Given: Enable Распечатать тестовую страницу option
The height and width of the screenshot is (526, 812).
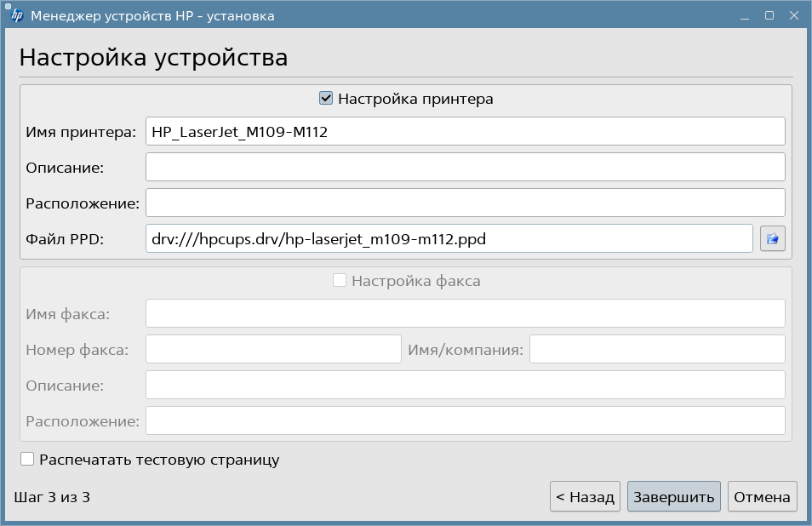Looking at the screenshot, I should point(28,460).
